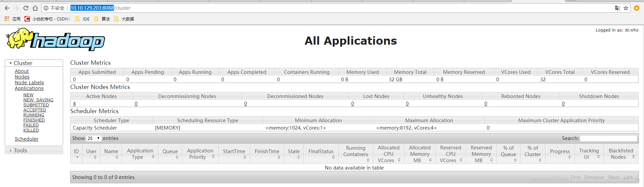The width and height of the screenshot is (644, 187).
Task: Filter applications by FAILED state
Action: click(31, 125)
